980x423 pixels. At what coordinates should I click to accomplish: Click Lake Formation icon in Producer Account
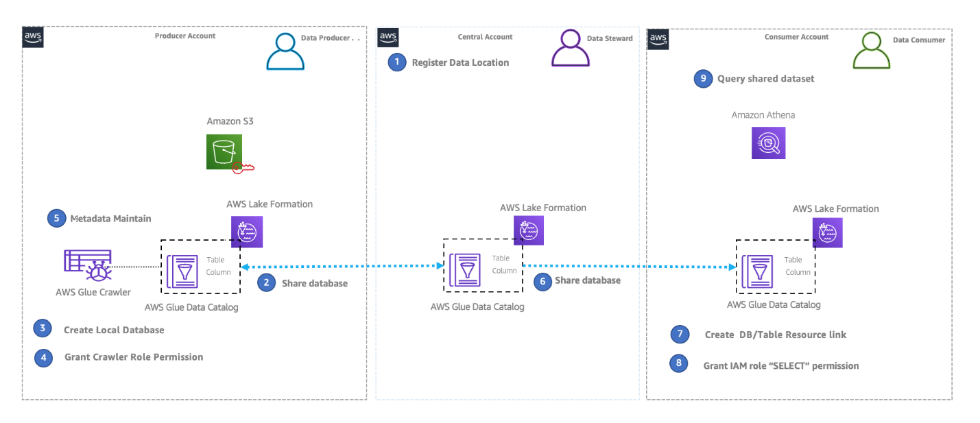coord(246,231)
